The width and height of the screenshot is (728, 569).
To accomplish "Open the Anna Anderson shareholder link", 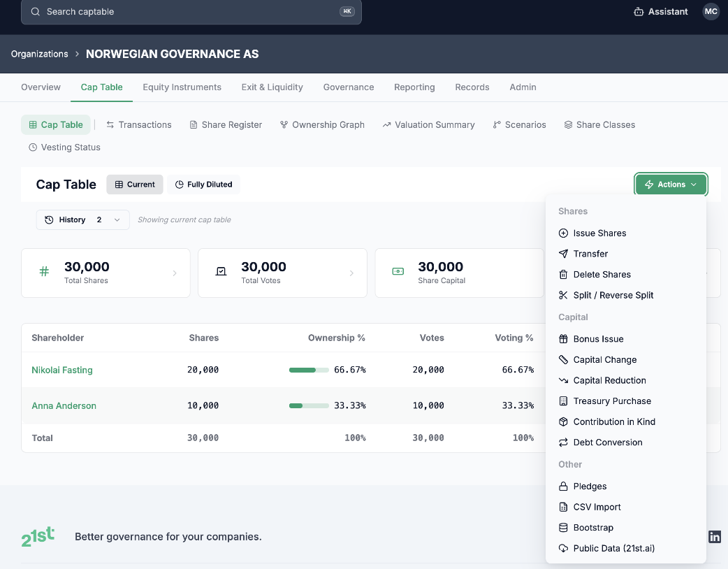I will click(64, 405).
